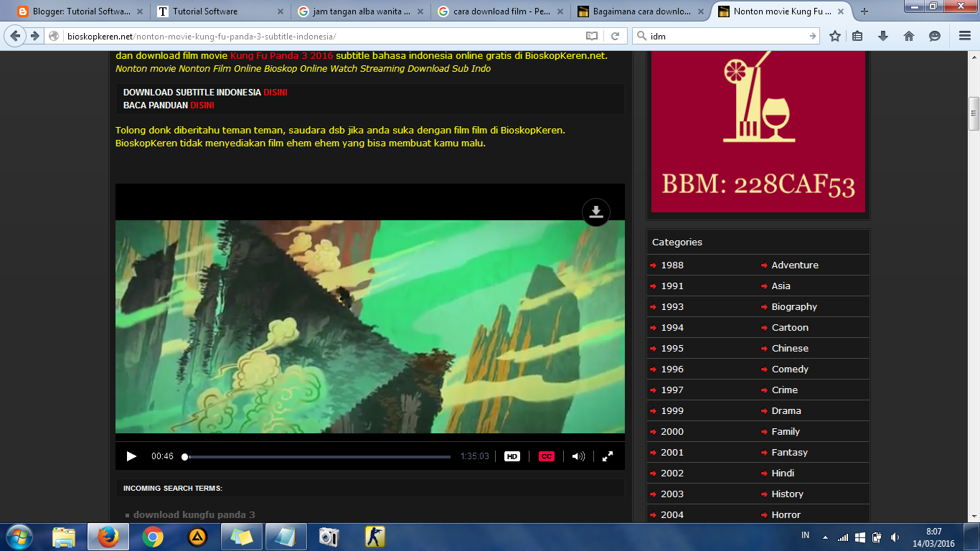Viewport: 980px width, 551px height.
Task: Click the smiley chat toolbar icon
Action: point(935,36)
